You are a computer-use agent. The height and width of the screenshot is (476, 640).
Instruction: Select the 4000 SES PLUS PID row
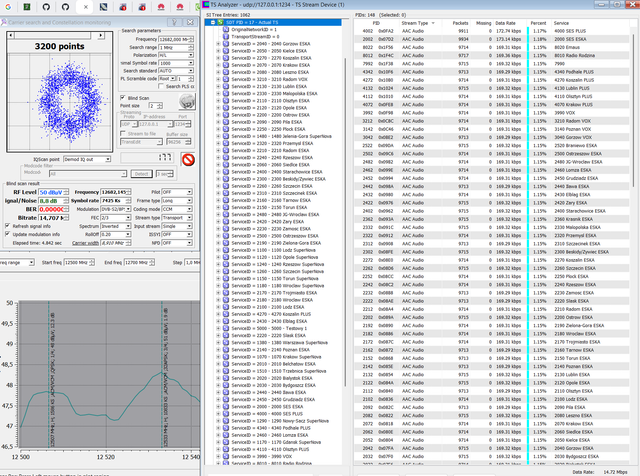coord(492,31)
